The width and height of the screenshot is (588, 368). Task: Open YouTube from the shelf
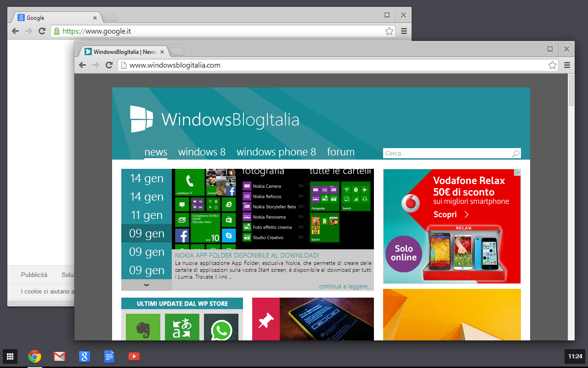pos(134,356)
